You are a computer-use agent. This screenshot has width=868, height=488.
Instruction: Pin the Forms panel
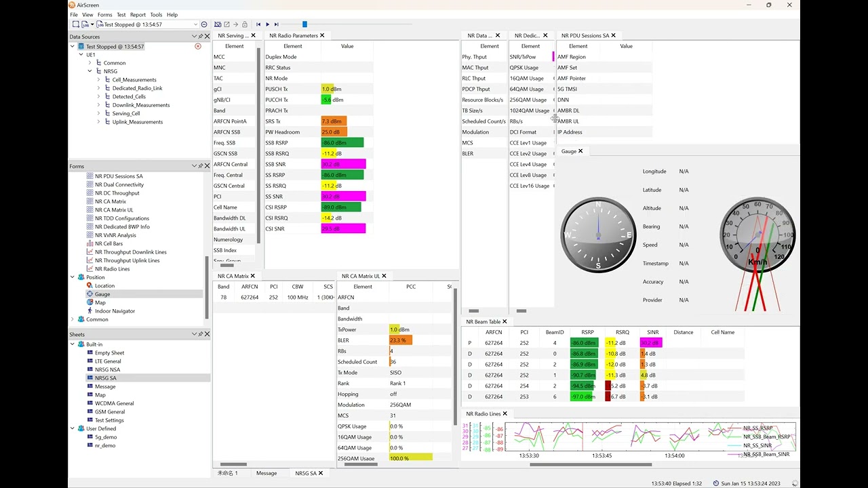click(201, 165)
